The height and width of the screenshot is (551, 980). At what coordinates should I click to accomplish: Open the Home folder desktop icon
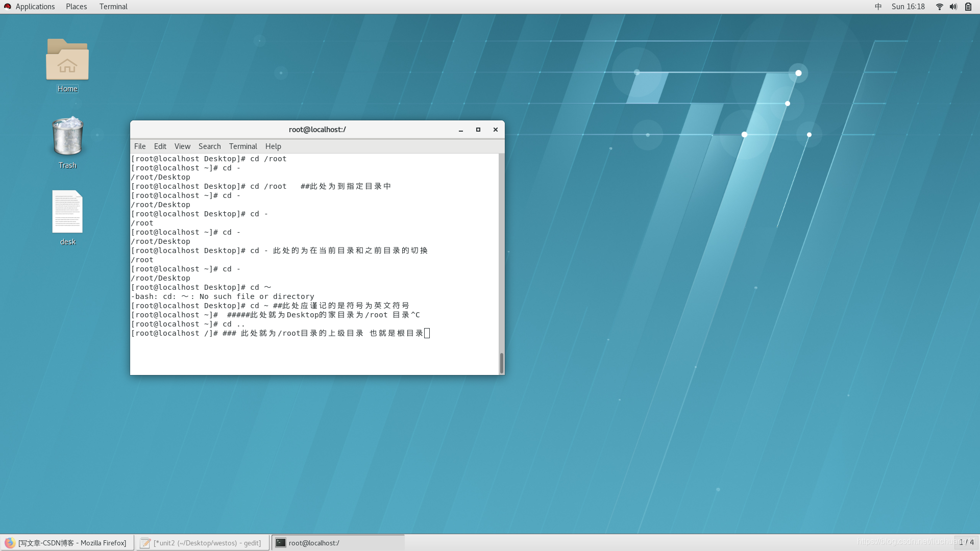coord(67,60)
